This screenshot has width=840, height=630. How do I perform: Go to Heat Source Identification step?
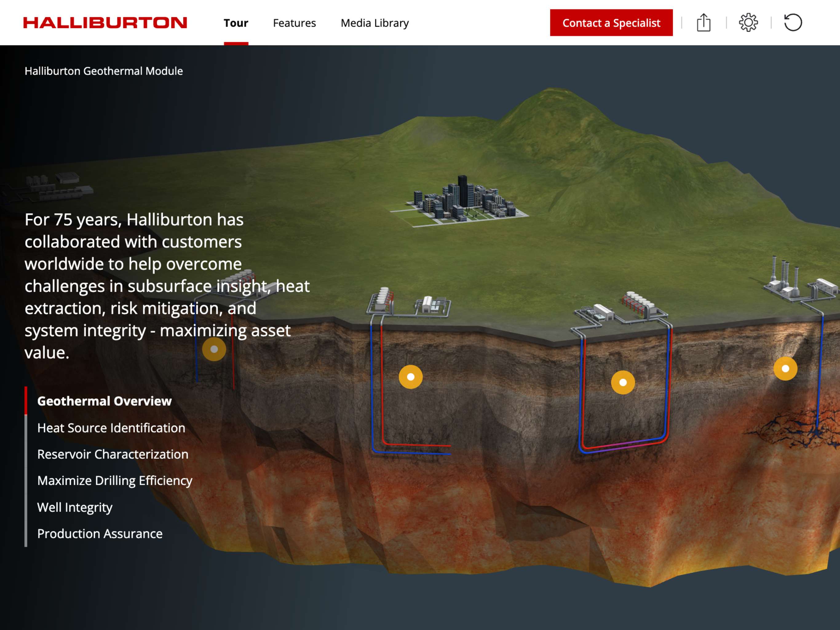[x=111, y=428]
